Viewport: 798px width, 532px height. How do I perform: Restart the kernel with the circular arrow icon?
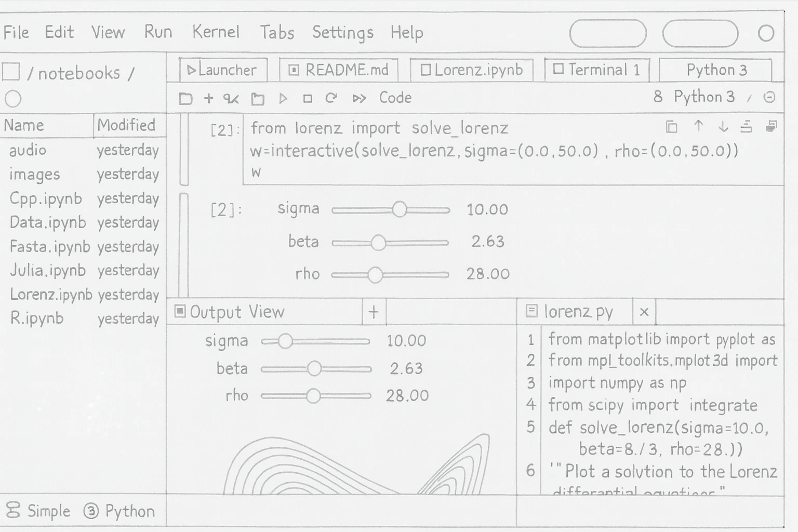point(332,98)
